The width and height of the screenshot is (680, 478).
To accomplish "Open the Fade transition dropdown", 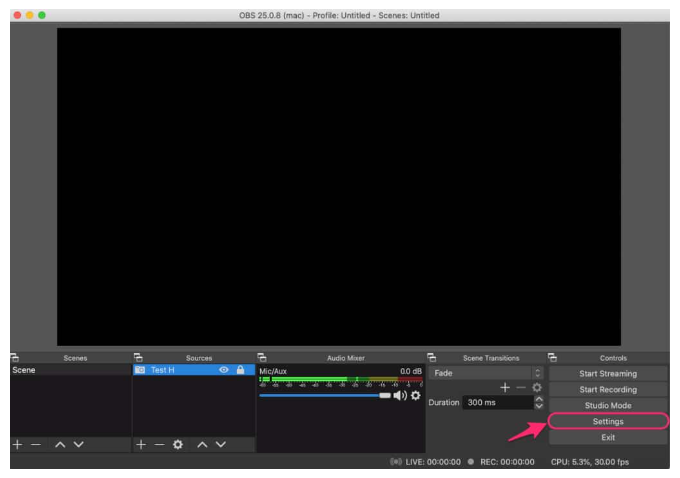I will point(486,373).
